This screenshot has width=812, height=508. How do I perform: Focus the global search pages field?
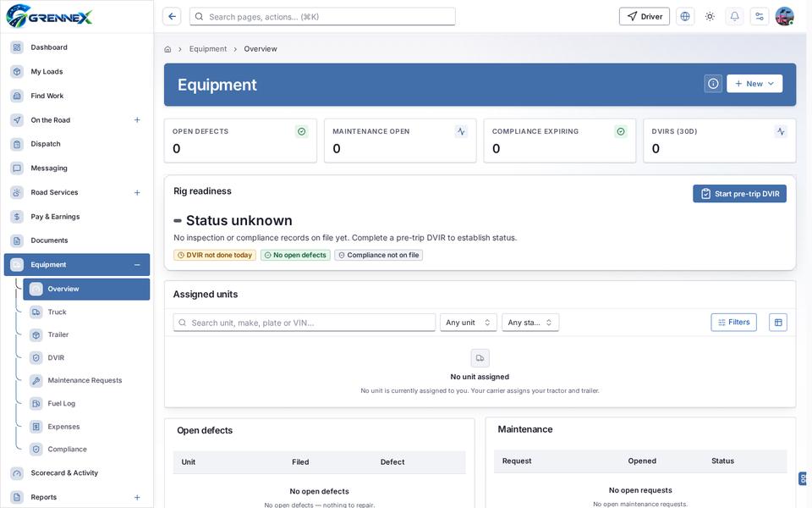[x=322, y=17]
